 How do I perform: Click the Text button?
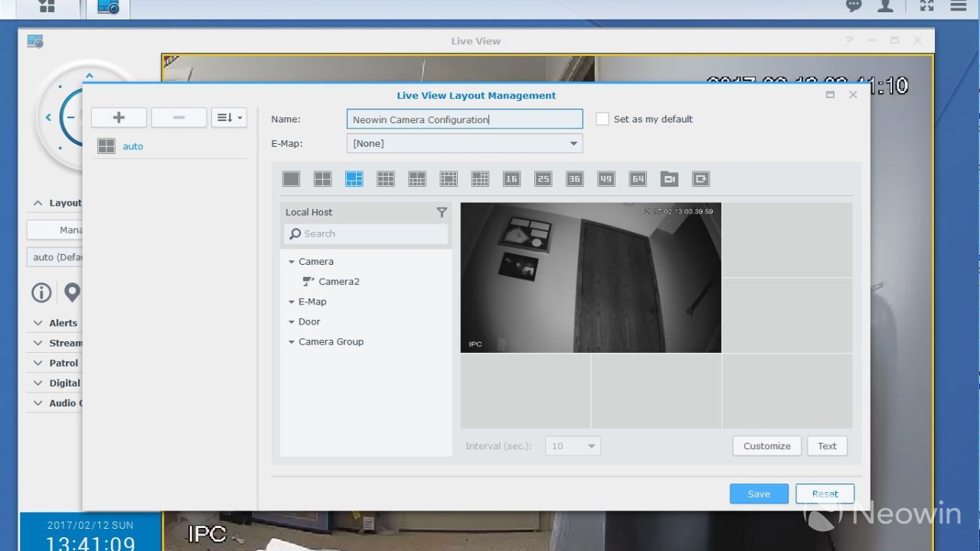click(827, 446)
